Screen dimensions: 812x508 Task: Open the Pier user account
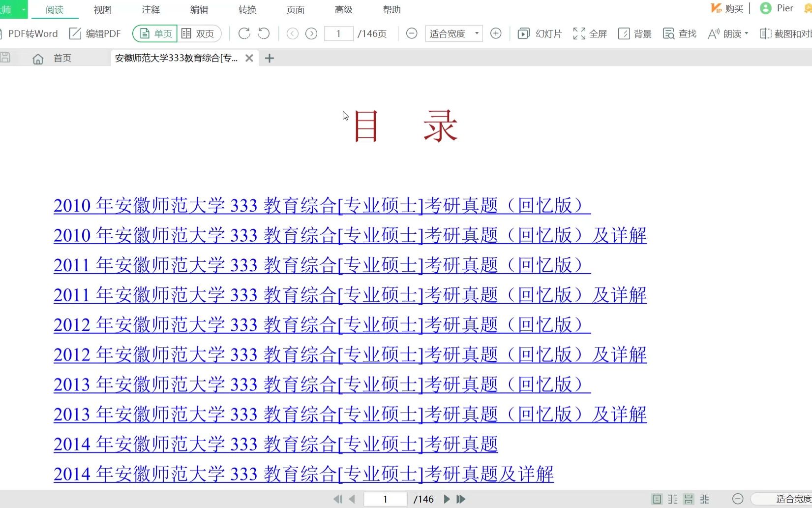(777, 8)
